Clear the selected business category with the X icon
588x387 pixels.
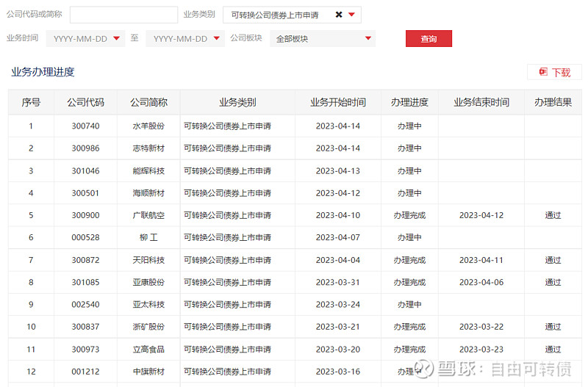click(x=339, y=15)
